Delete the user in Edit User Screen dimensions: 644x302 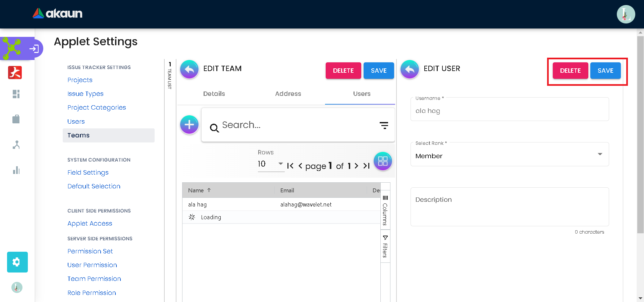point(571,71)
